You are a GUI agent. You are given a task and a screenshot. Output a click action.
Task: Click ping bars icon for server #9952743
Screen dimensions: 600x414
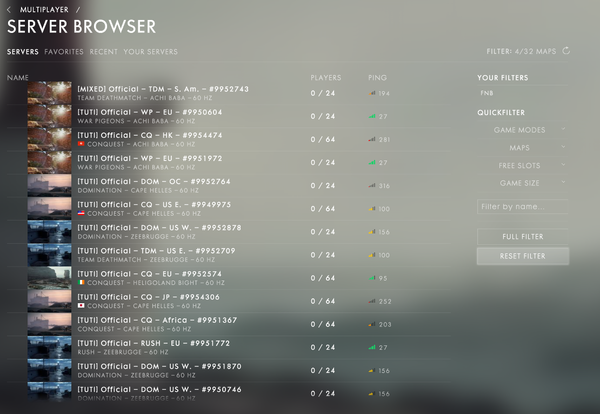click(x=372, y=93)
